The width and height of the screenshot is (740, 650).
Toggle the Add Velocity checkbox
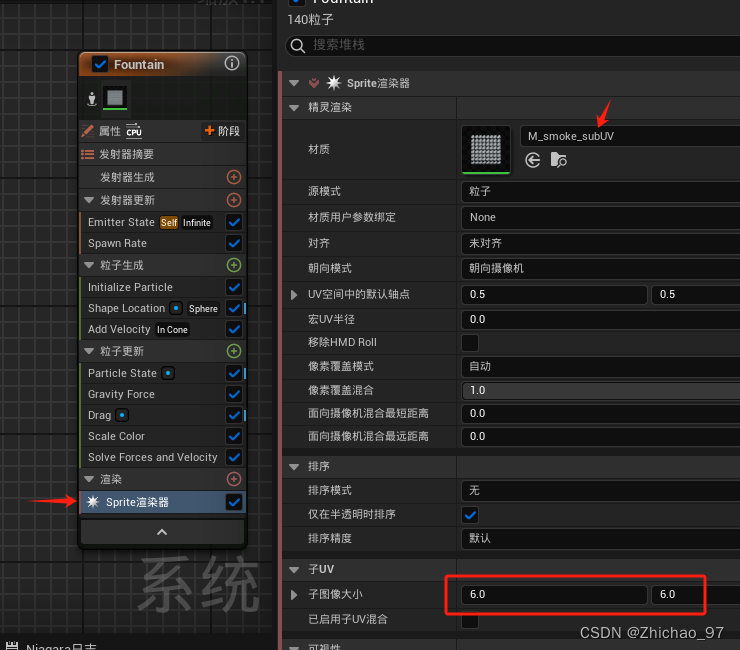click(234, 329)
